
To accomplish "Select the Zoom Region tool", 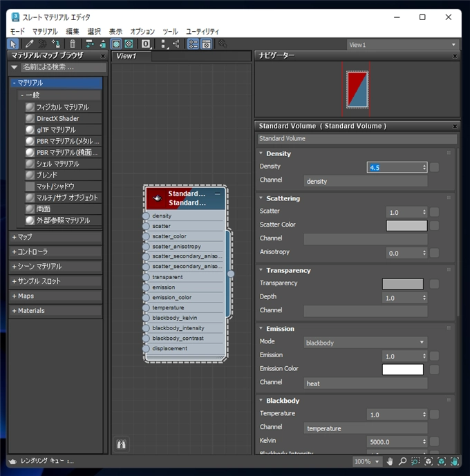I will tap(415, 461).
